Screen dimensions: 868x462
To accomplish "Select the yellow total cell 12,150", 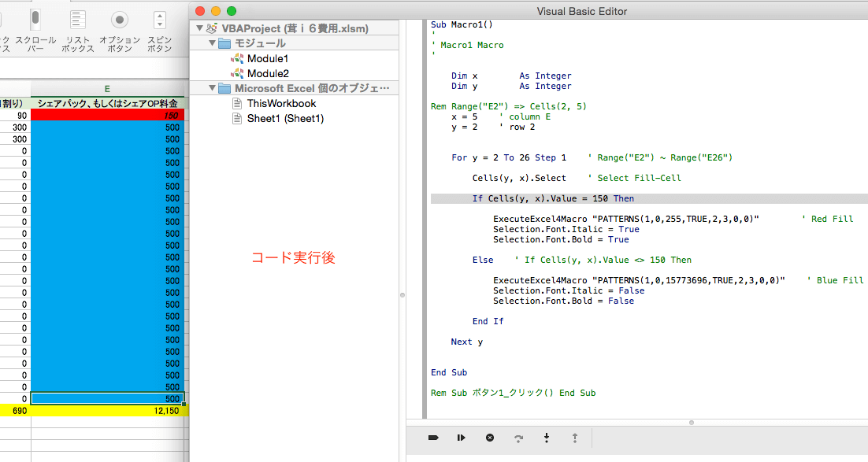I will (107, 411).
